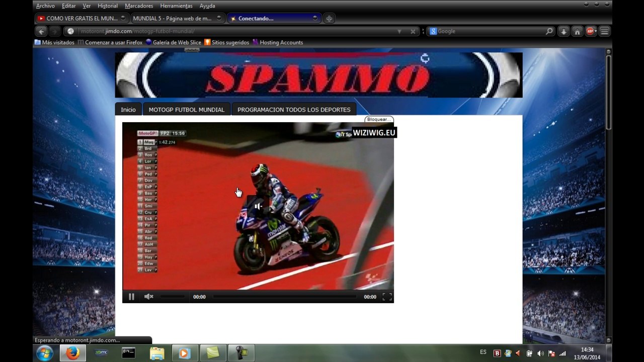Close the Conectando... browser tab
This screenshot has width=644, height=362.
click(x=315, y=18)
